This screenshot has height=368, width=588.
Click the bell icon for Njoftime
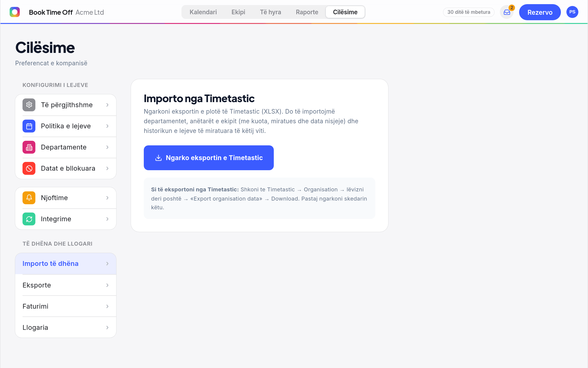[x=29, y=198]
